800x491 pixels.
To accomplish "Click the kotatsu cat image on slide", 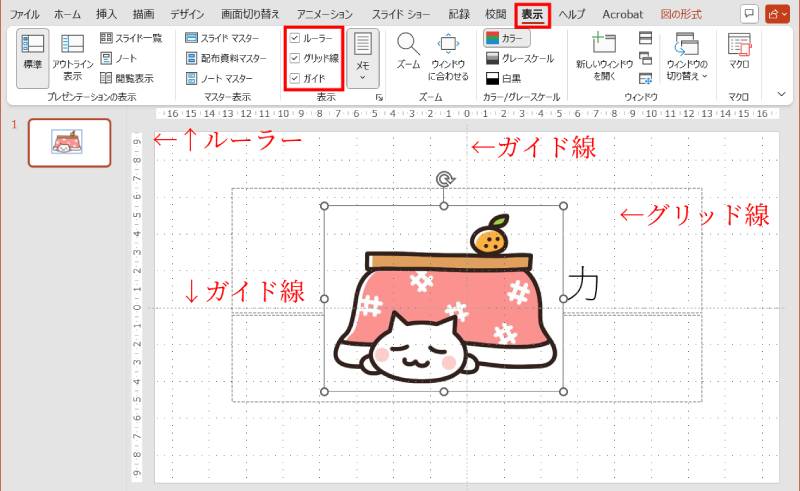I will pos(444,299).
